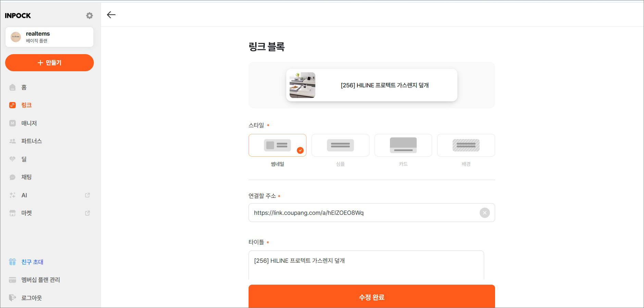Click the INPOCK logo
This screenshot has width=644, height=308.
tap(18, 15)
